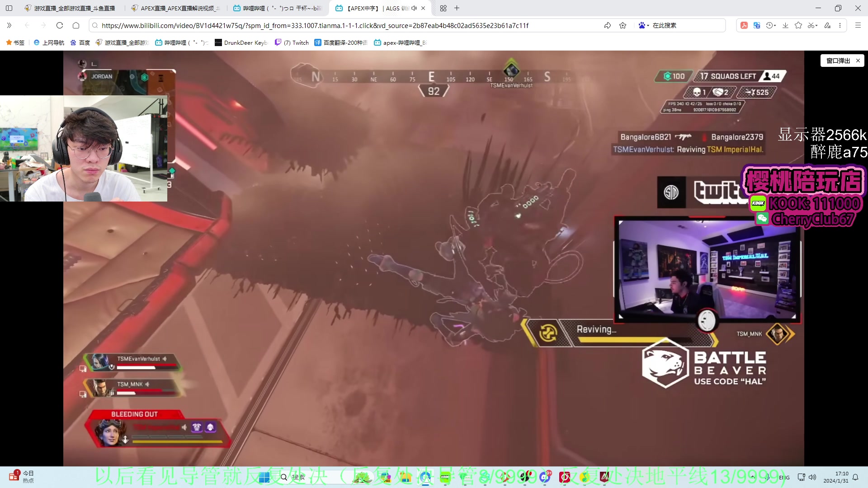This screenshot has height=488, width=868.
Task: Switch to the APEX直播 tab
Action: 179,8
